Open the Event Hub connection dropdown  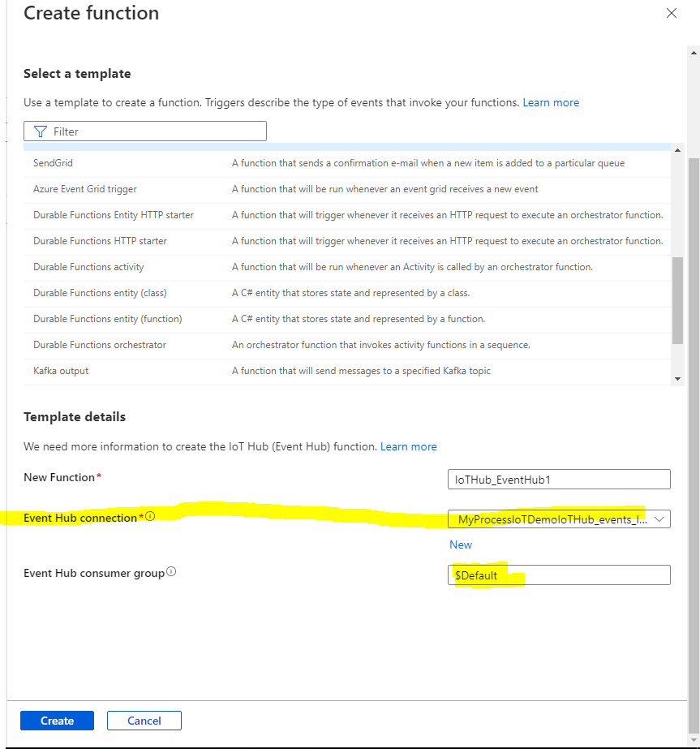[559, 519]
